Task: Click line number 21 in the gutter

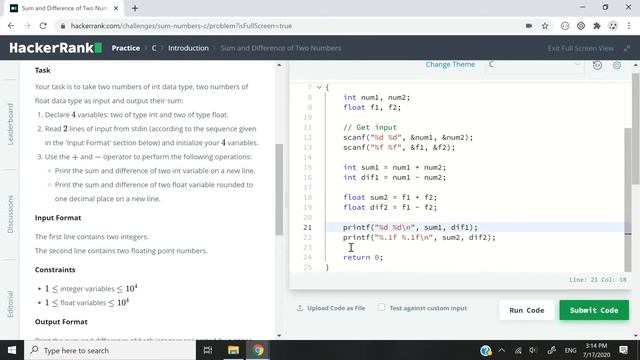Action: (307, 227)
